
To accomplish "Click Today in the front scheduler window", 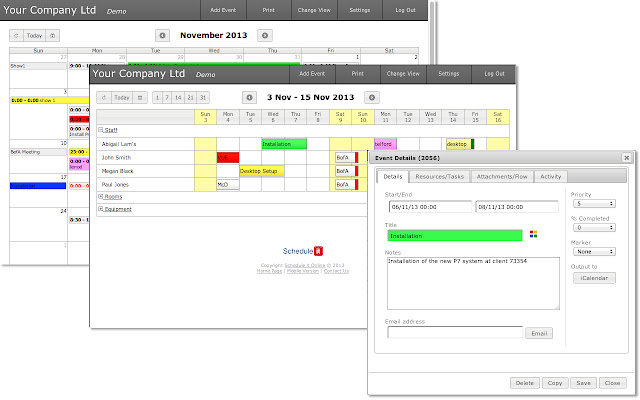I will click(x=122, y=98).
